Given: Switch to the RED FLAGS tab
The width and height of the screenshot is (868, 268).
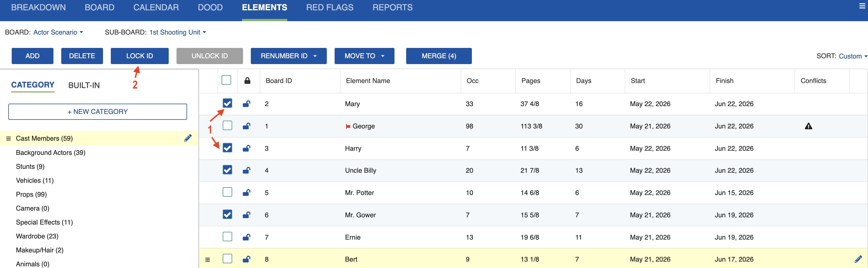Looking at the screenshot, I should [329, 8].
